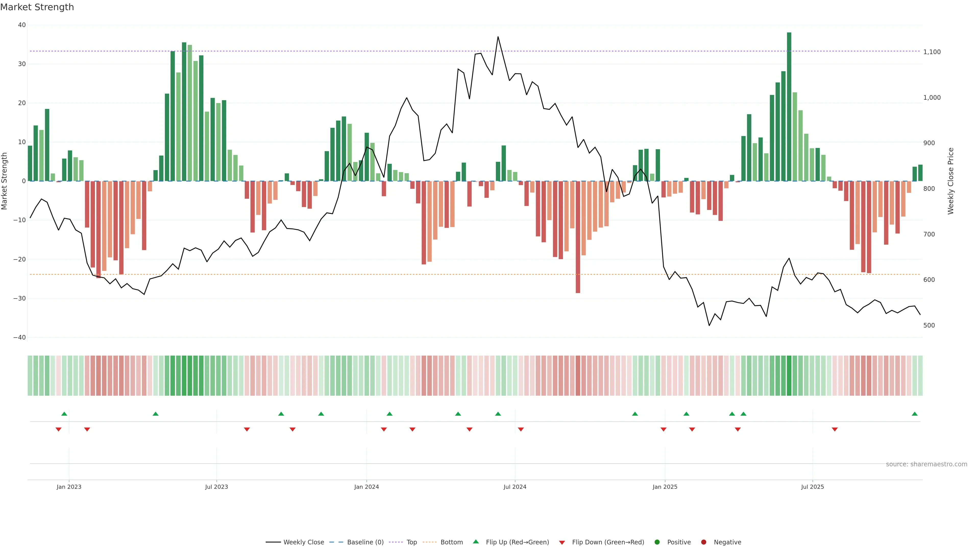Screen dimensions: 980x551
Task: Click the deepest red bar below -28
Action: tap(578, 237)
